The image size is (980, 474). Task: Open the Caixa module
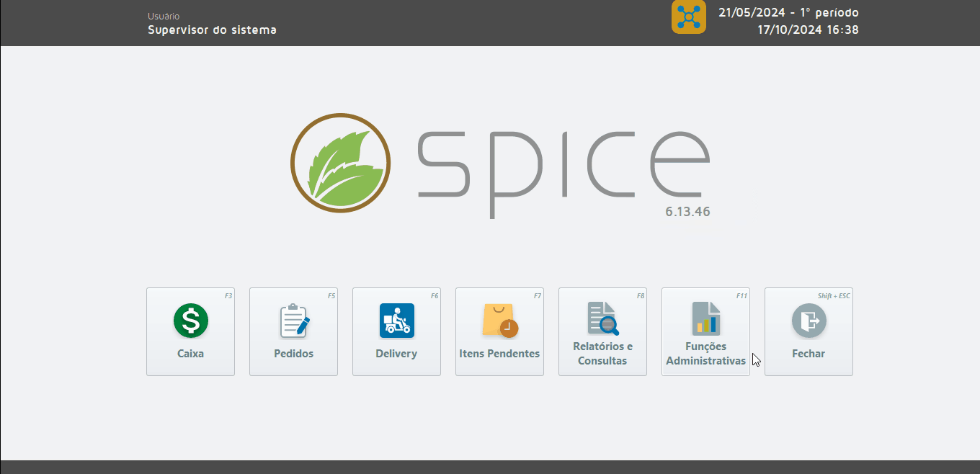(190, 332)
